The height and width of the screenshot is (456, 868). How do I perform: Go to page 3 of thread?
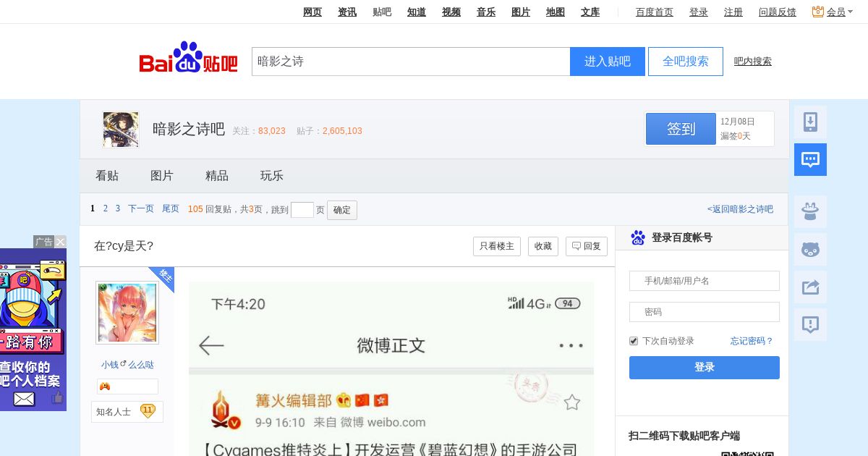(x=118, y=208)
